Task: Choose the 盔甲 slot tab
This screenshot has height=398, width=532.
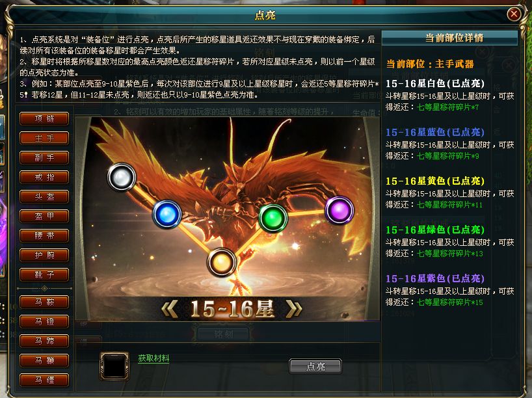Action: pyautogui.click(x=44, y=216)
